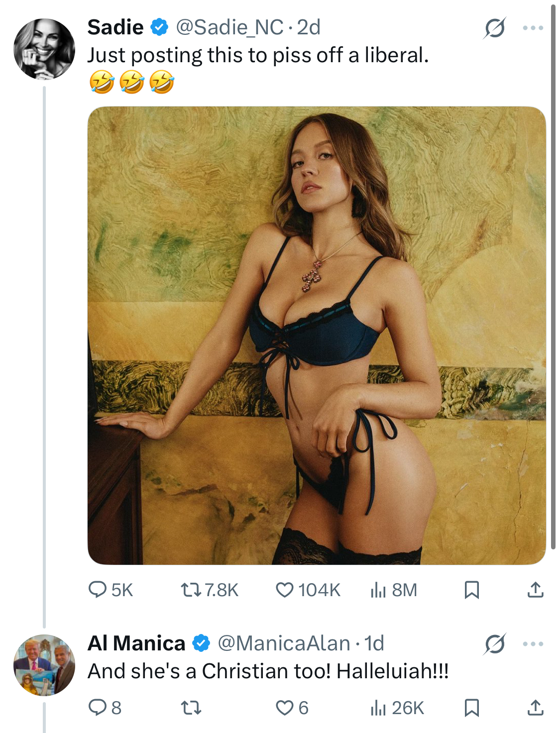Open @ManicaAlan profile handle
Viewport: 560px width, 733px height.
[284, 643]
